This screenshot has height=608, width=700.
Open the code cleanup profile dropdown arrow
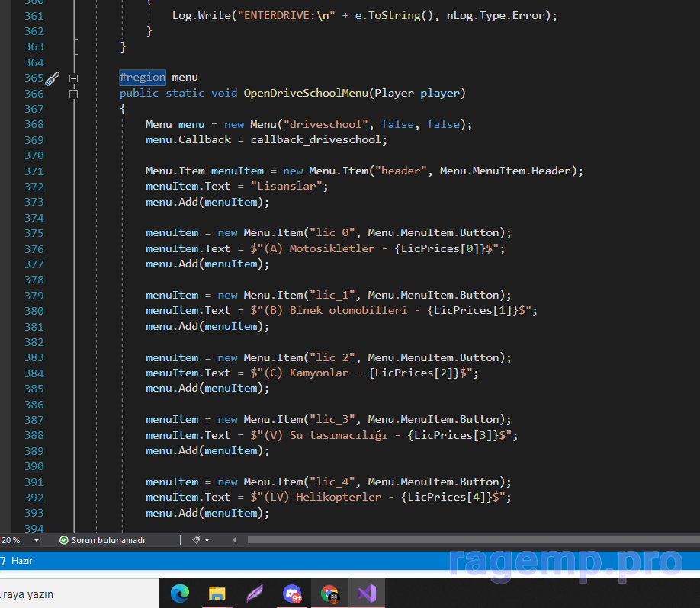click(207, 540)
